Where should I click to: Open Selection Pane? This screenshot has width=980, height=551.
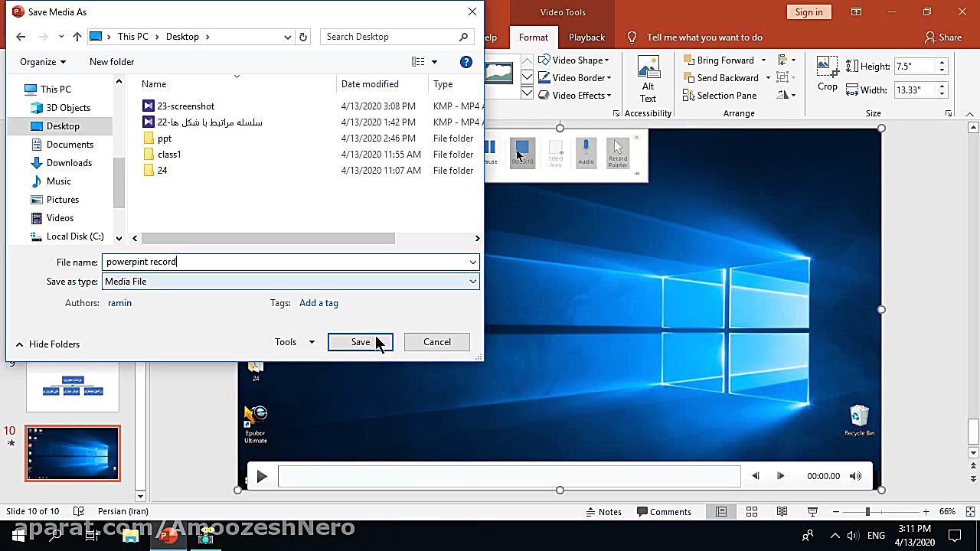(x=720, y=96)
